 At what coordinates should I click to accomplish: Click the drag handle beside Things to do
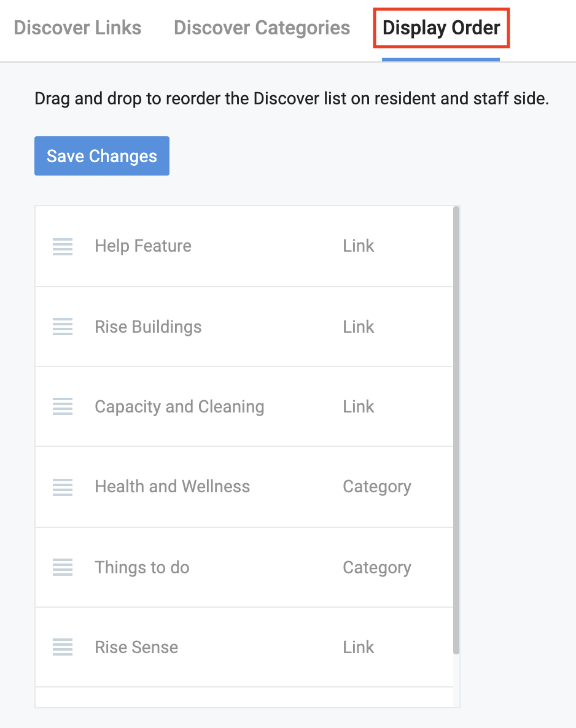[63, 567]
